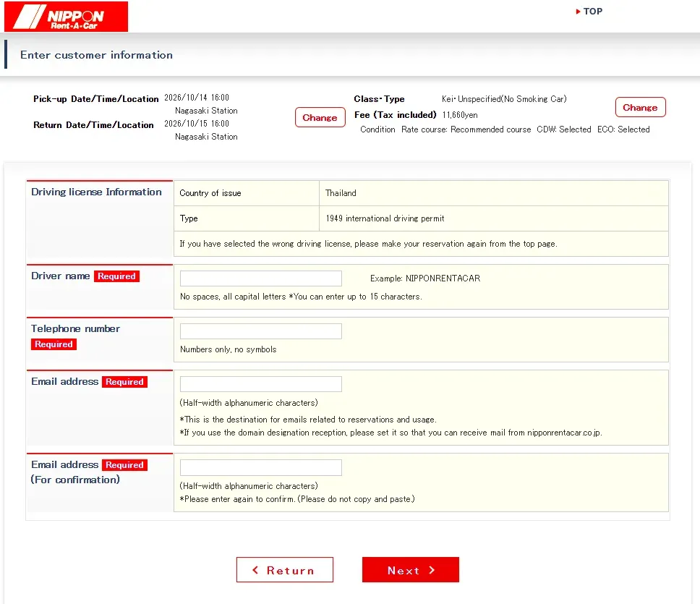Click the fee "11,660yen"
This screenshot has width=700, height=604.
pos(460,115)
